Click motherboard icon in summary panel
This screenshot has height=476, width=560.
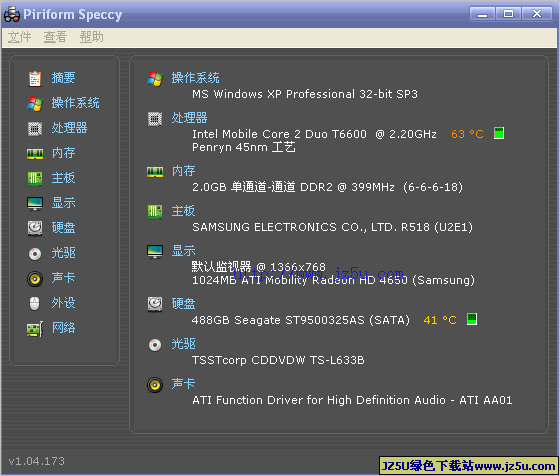tap(155, 212)
